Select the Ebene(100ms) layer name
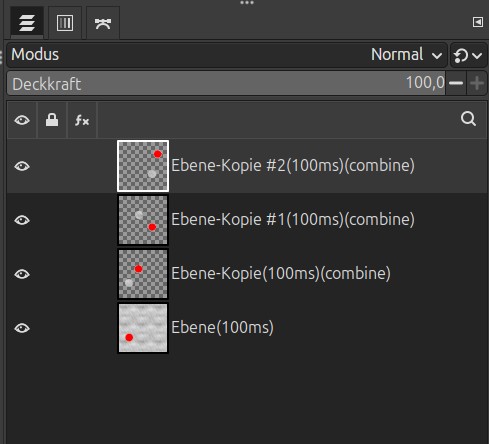The width and height of the screenshot is (489, 444). [222, 327]
